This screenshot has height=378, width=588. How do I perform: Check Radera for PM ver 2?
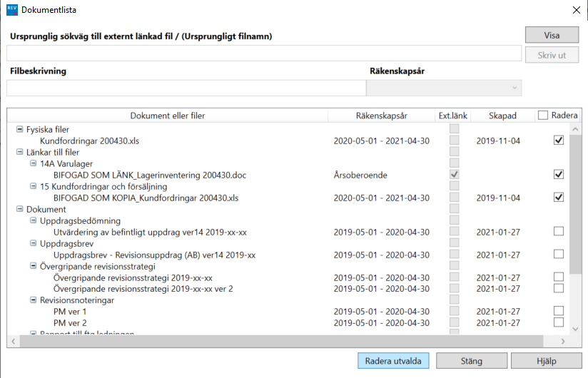(558, 322)
